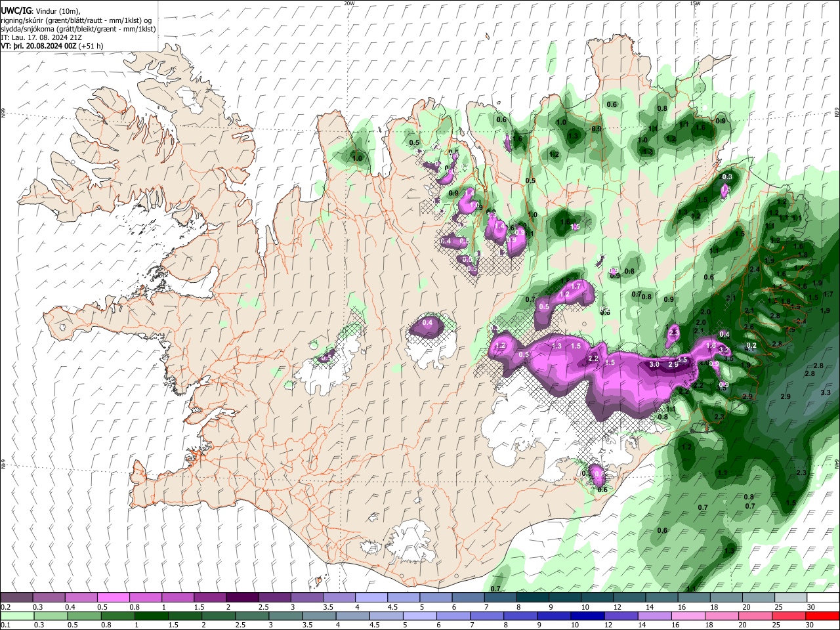
Task: Select dark teal 8–9 snow scale swatch
Action: pos(533,598)
